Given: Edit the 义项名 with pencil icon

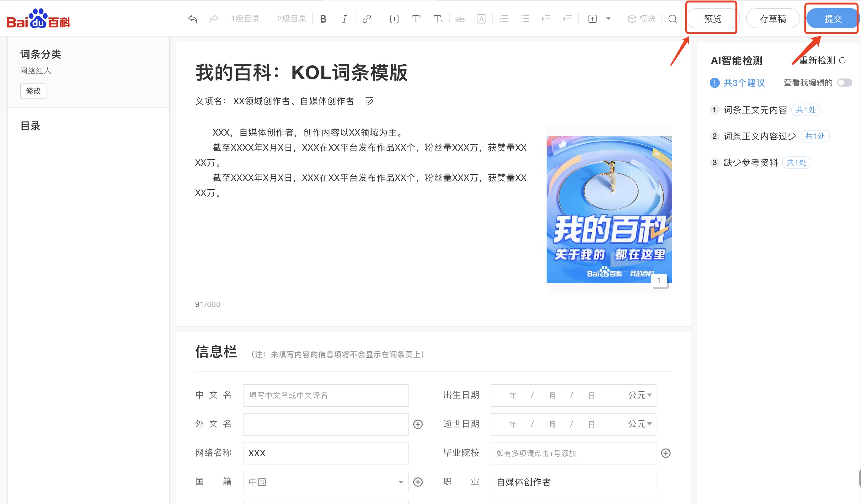Looking at the screenshot, I should pos(369,101).
